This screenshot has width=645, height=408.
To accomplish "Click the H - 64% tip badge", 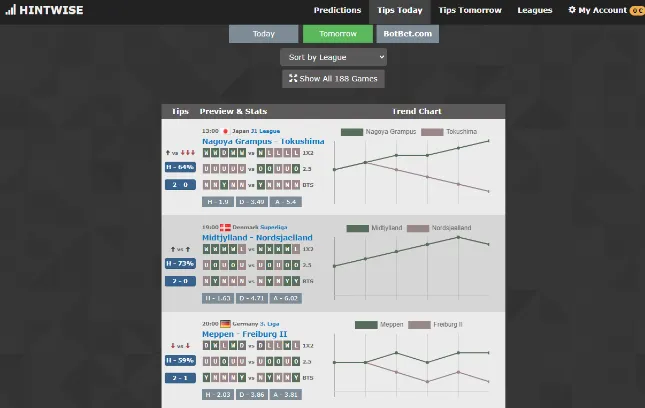I will point(180,167).
